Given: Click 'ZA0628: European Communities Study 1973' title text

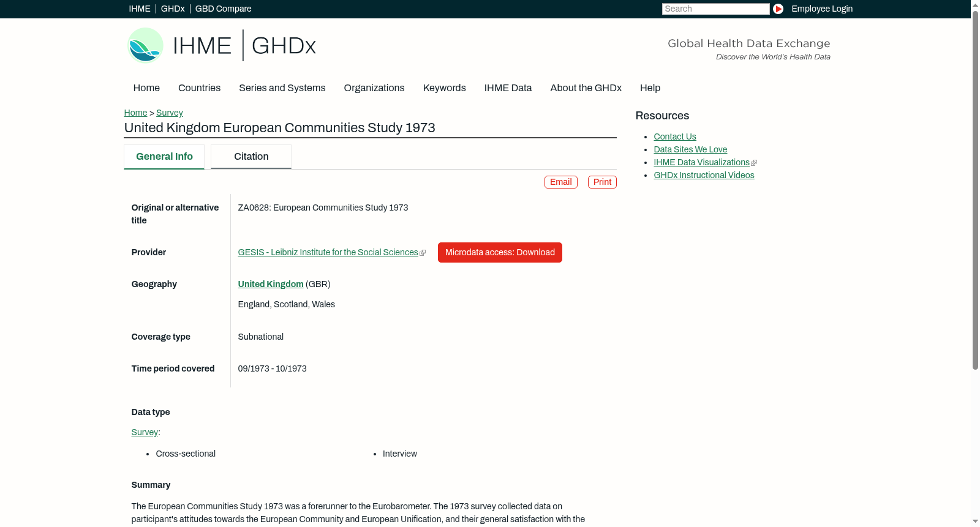Looking at the screenshot, I should click(323, 208).
